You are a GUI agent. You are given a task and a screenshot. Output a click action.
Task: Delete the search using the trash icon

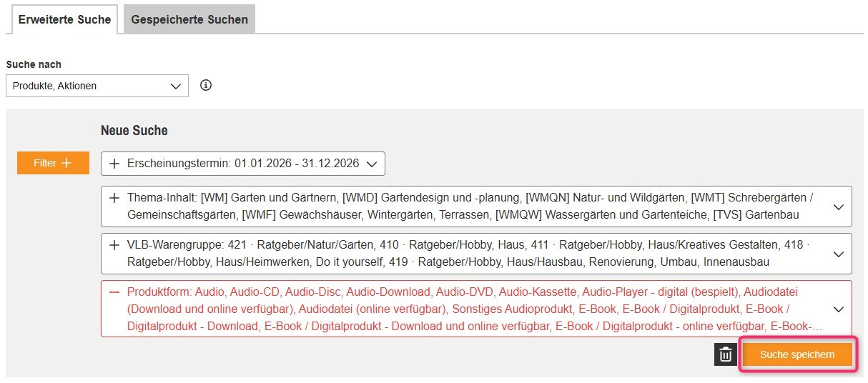click(725, 354)
